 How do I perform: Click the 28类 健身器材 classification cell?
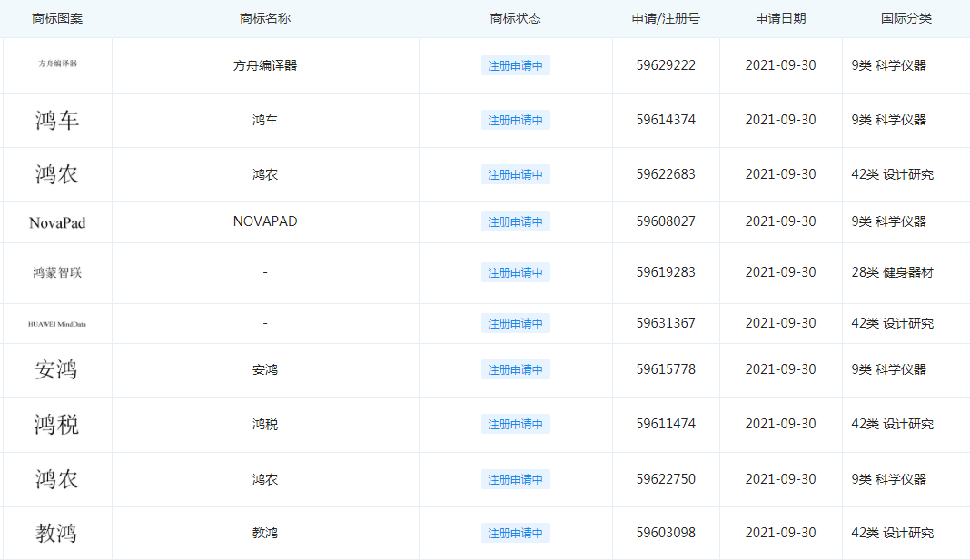pyautogui.click(x=892, y=272)
